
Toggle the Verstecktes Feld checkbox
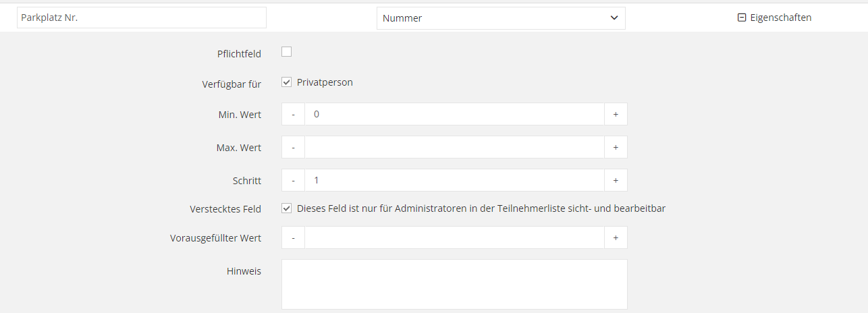point(286,208)
